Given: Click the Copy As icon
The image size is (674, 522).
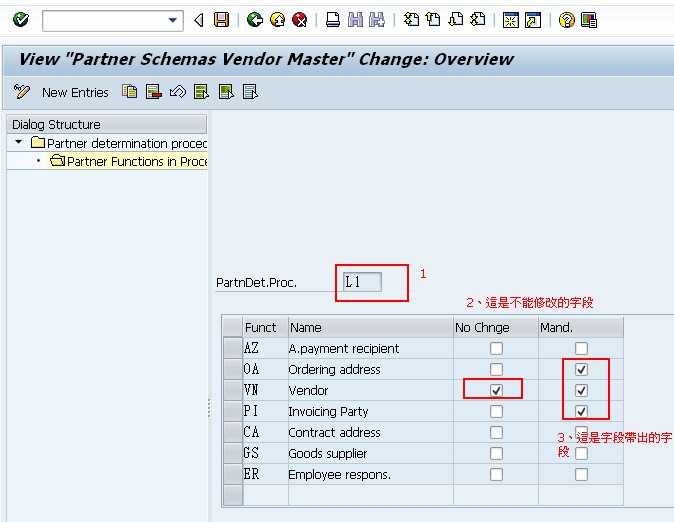Looking at the screenshot, I should [x=130, y=92].
